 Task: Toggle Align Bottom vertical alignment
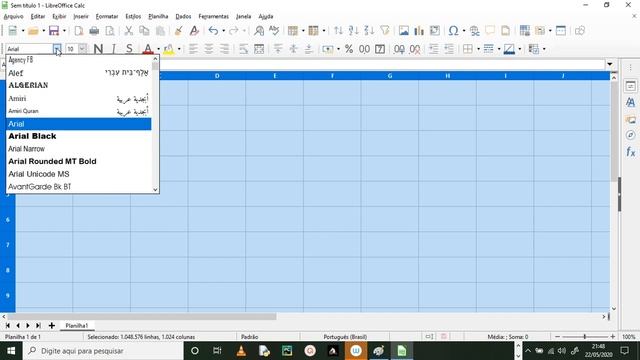309,49
